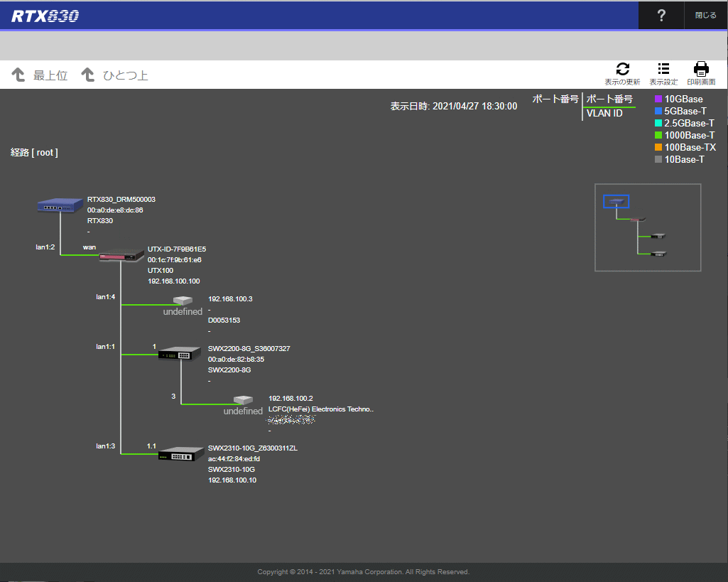Refresh the display with 表示の更新 icon
The height and width of the screenshot is (582, 728).
pos(622,69)
